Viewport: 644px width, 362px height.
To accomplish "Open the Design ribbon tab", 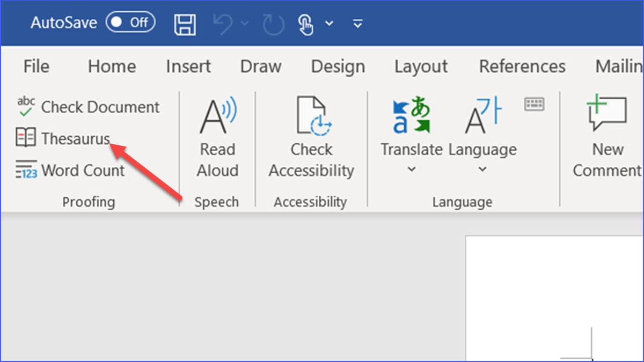I will (338, 66).
